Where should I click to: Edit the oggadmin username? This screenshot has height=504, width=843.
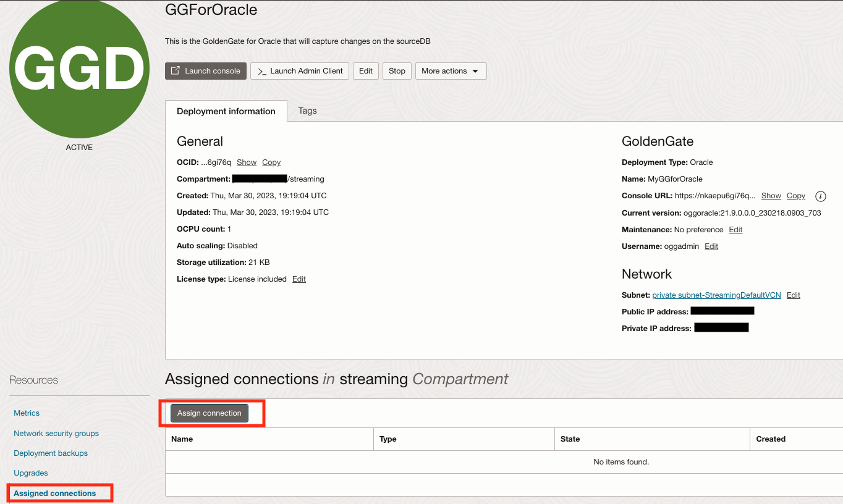click(x=711, y=246)
